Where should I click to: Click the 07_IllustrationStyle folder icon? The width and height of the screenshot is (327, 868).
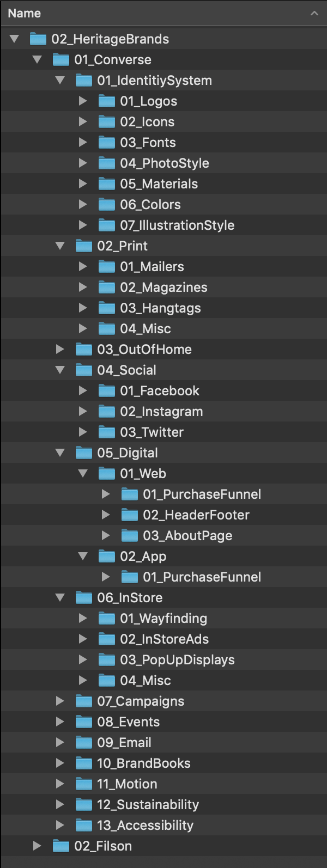tap(107, 225)
